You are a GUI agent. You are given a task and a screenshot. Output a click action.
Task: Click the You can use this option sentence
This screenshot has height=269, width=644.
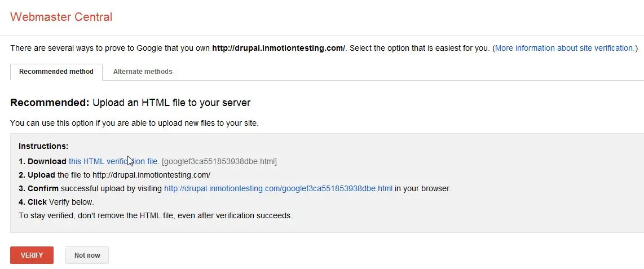click(134, 123)
